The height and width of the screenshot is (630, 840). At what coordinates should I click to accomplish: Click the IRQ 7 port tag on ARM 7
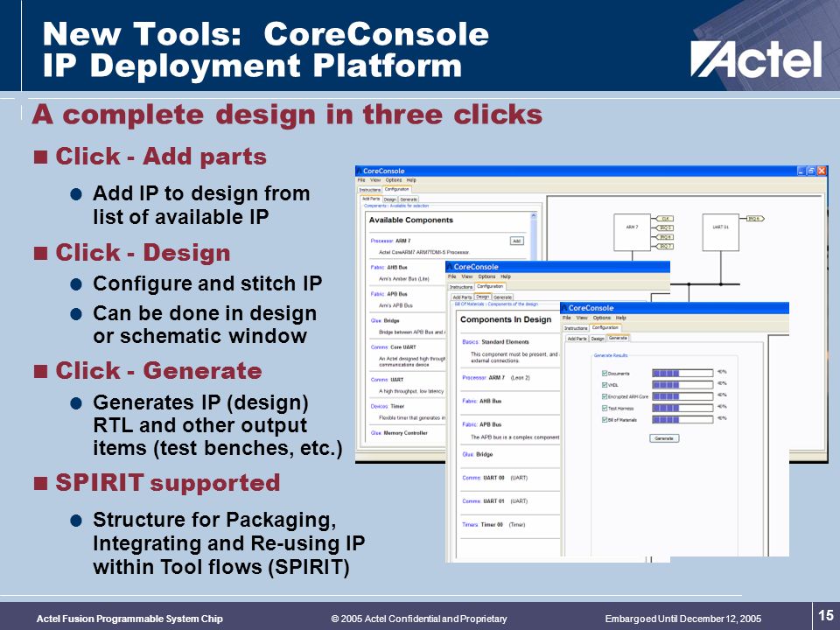pos(664,246)
